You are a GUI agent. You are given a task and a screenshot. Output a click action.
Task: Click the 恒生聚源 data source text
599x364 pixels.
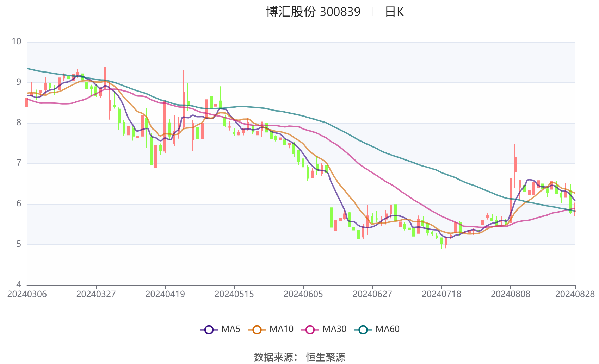[x=326, y=357]
